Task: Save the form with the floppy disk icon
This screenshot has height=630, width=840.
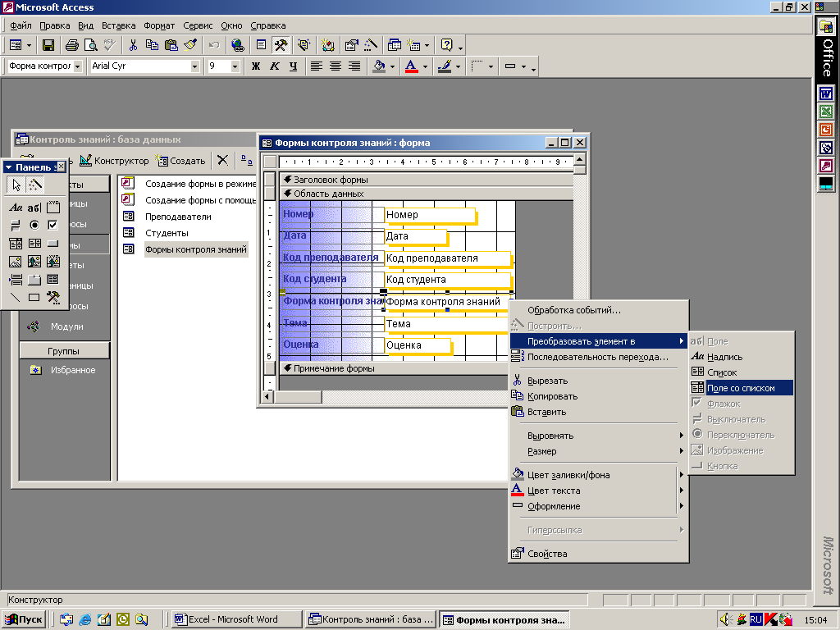Action: (x=48, y=46)
